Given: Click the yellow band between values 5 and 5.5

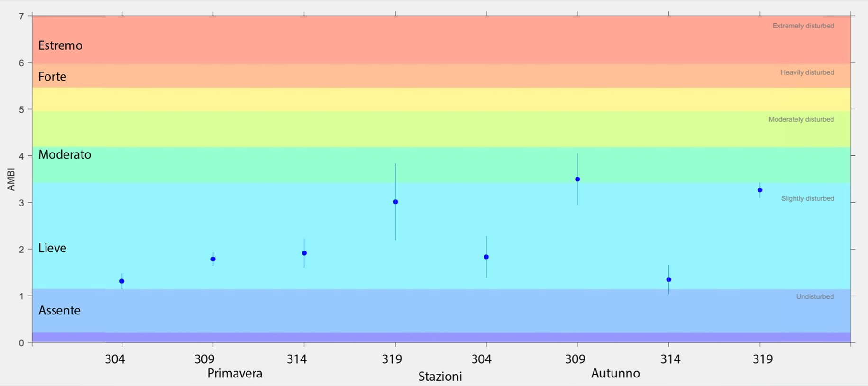Looking at the screenshot, I should coord(441,99).
